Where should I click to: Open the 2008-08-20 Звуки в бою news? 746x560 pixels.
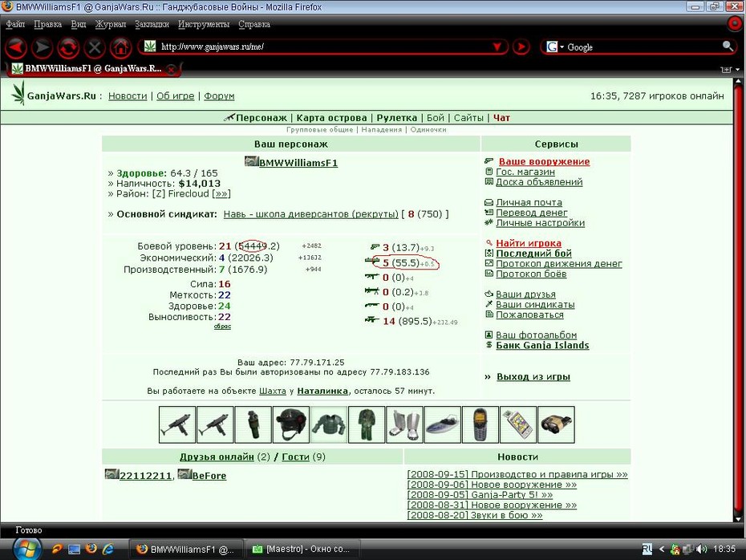[475, 515]
